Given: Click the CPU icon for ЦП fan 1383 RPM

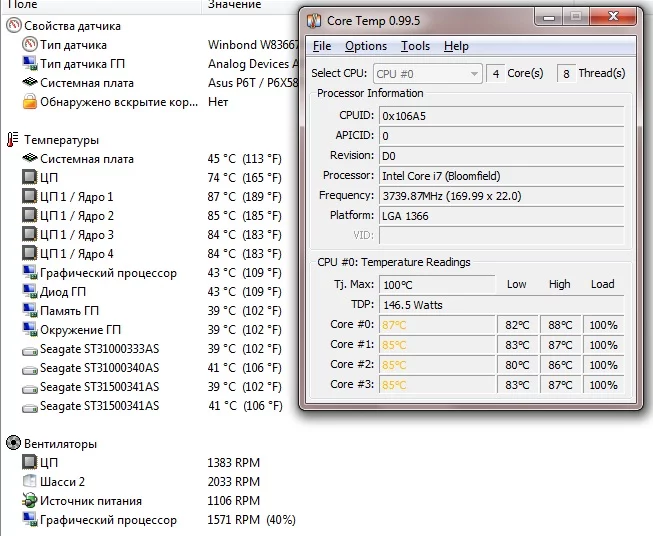Looking at the screenshot, I should click(x=30, y=462).
